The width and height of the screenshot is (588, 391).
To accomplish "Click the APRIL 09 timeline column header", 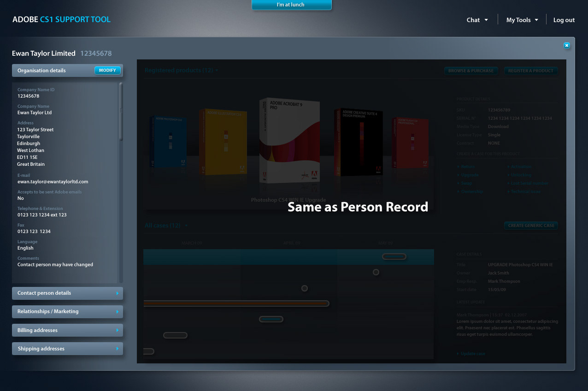I will click(x=292, y=243).
